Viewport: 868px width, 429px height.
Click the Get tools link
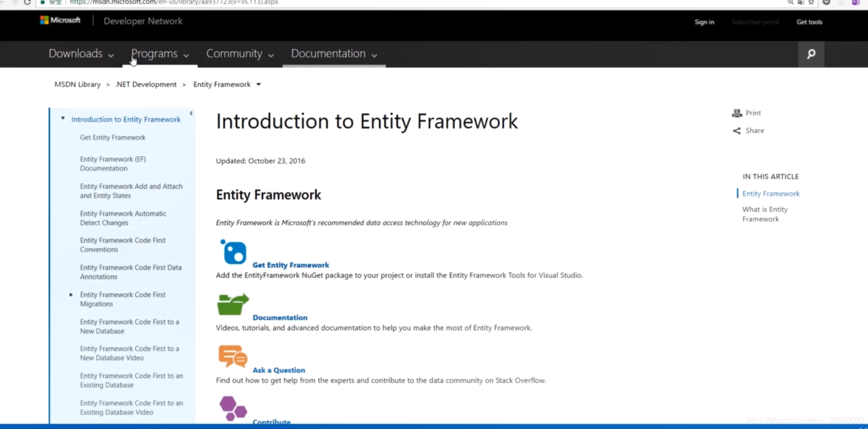click(809, 22)
